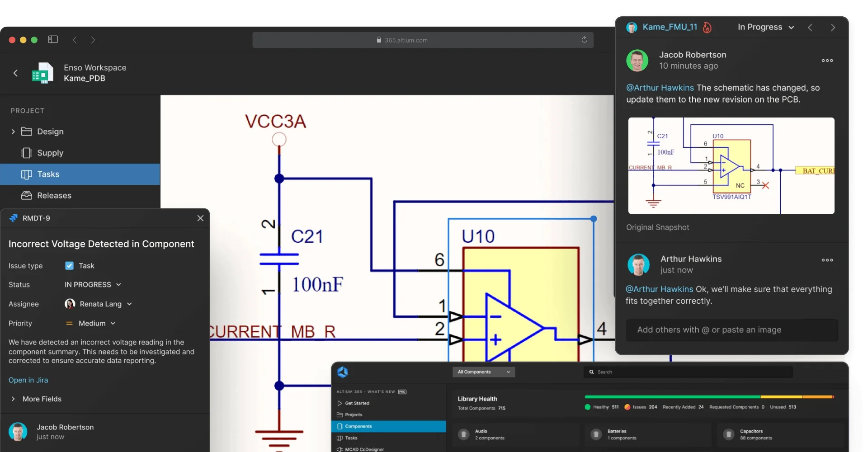Click the 365.altium.com address bar
The height and width of the screenshot is (452, 868).
[423, 40]
